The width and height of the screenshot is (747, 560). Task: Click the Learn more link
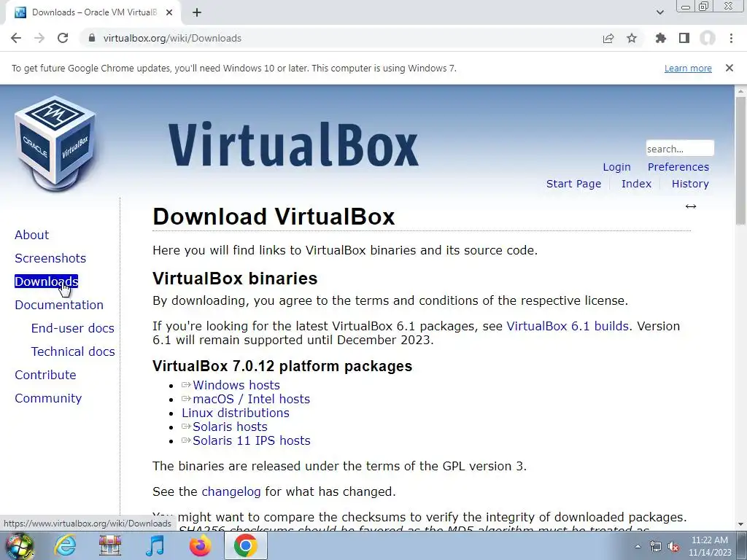pos(688,68)
